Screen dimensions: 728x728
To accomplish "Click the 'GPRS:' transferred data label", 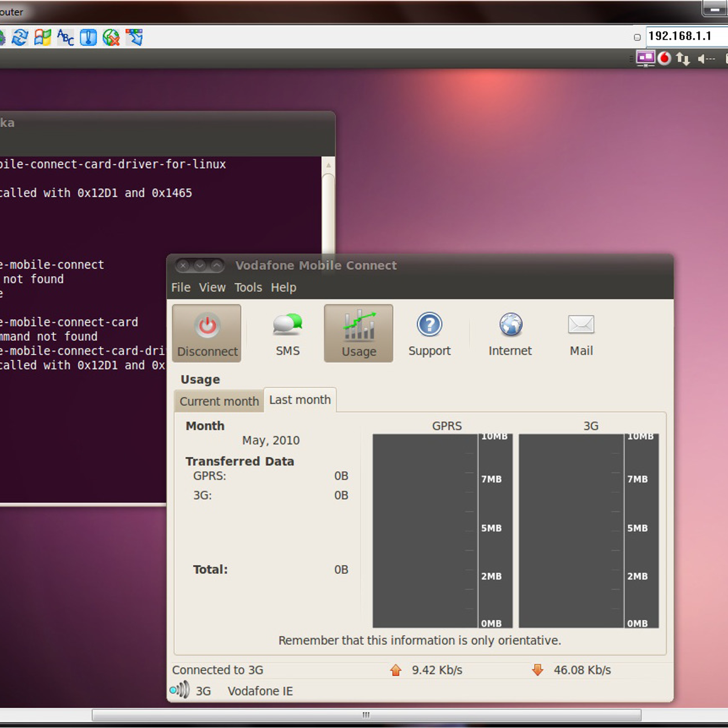I will pos(209,476).
